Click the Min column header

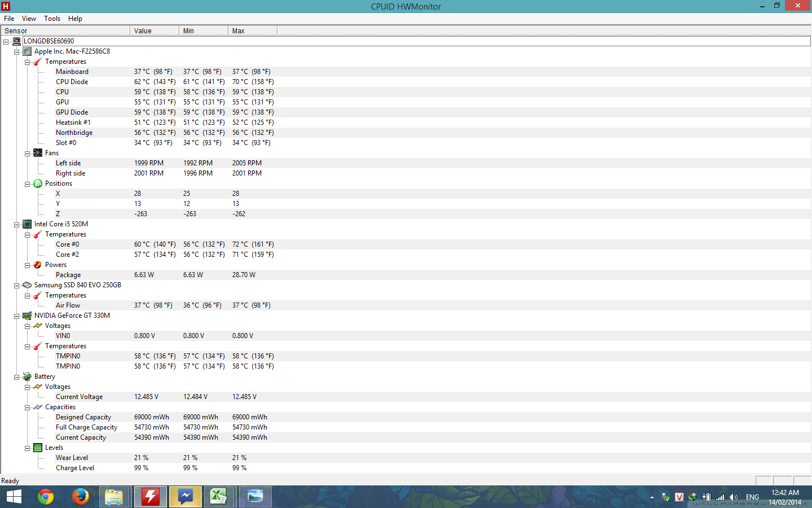[x=204, y=31]
